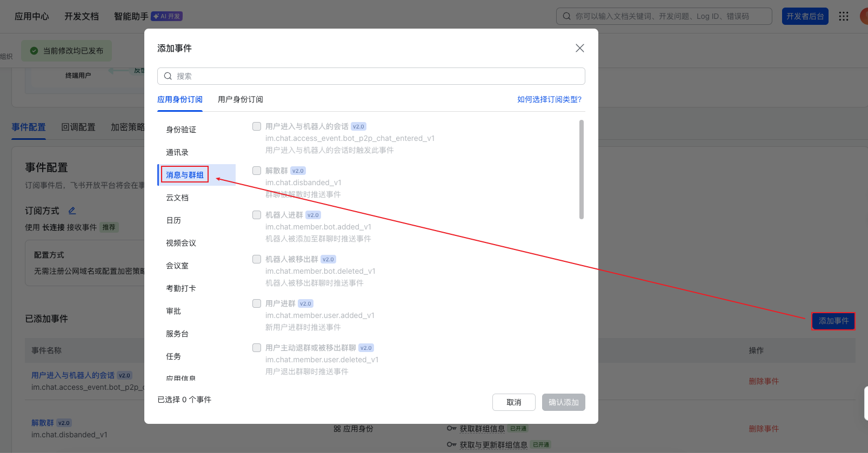
Task: Switch to 用户身份订阅 tab
Action: coord(241,99)
